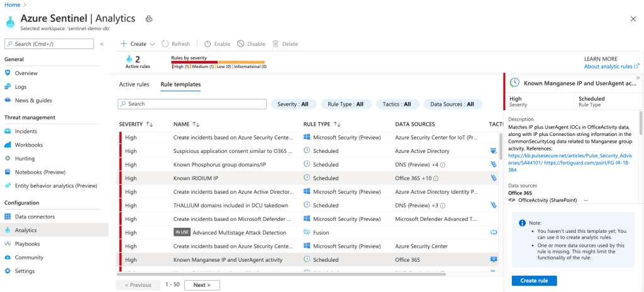Open Playbooks from the sidebar
This screenshot has width=644, height=292.
tap(27, 244)
